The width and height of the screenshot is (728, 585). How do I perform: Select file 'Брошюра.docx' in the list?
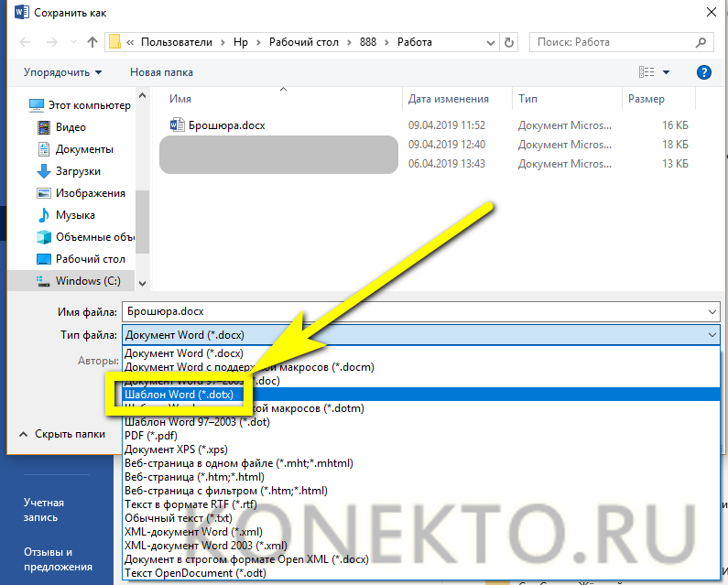[x=226, y=125]
